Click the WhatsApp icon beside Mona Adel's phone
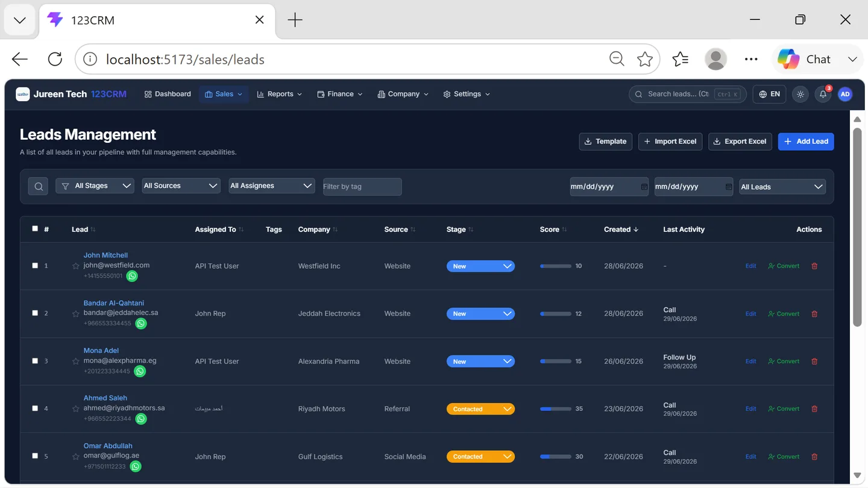 click(140, 371)
